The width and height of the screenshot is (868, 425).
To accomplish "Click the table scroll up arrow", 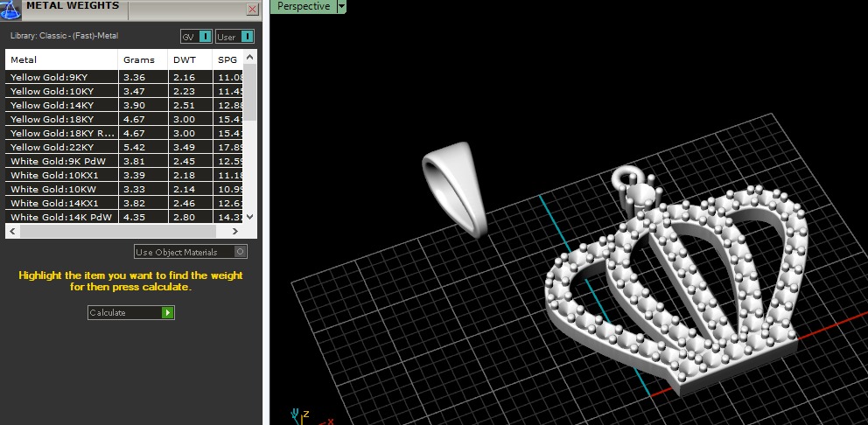I will click(249, 57).
